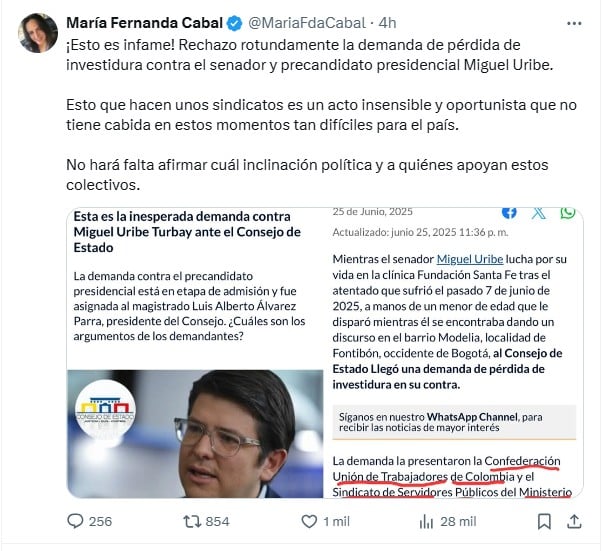Click the blue verified badge
Image resolution: width=602 pixels, height=551 pixels.
click(234, 23)
